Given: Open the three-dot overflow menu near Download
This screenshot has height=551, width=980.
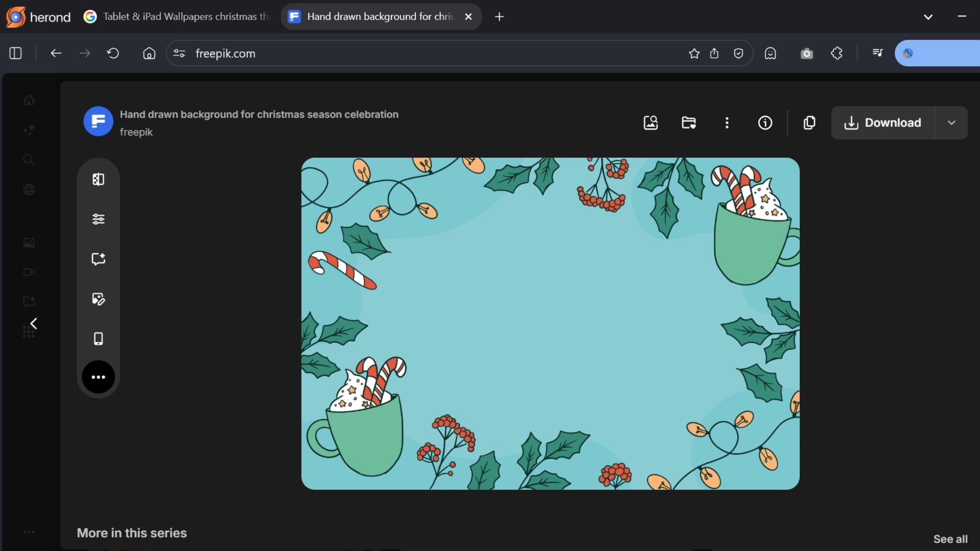Looking at the screenshot, I should click(727, 122).
